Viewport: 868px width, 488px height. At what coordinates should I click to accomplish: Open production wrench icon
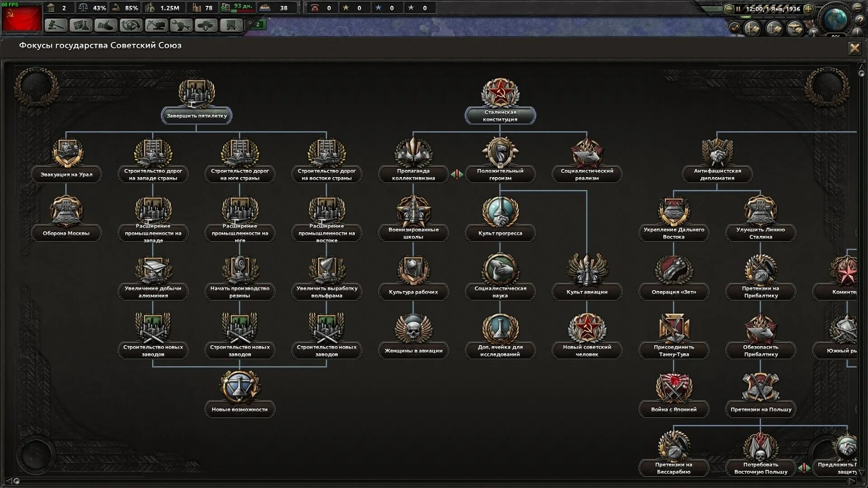point(181,25)
